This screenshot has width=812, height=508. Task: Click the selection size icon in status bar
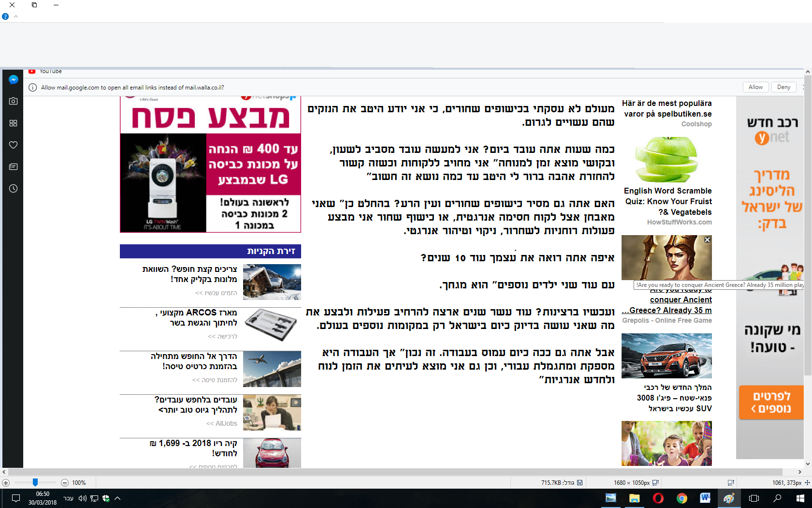(731, 483)
